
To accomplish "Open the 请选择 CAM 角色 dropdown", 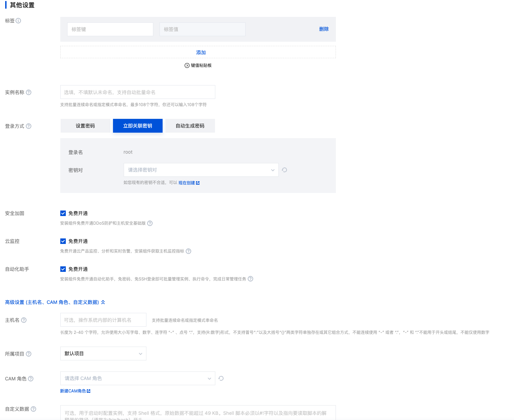I will (x=138, y=378).
